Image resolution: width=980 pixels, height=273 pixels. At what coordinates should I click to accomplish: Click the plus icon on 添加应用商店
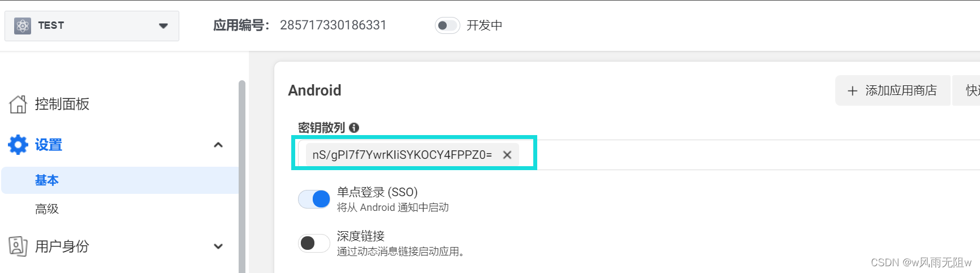(x=852, y=90)
